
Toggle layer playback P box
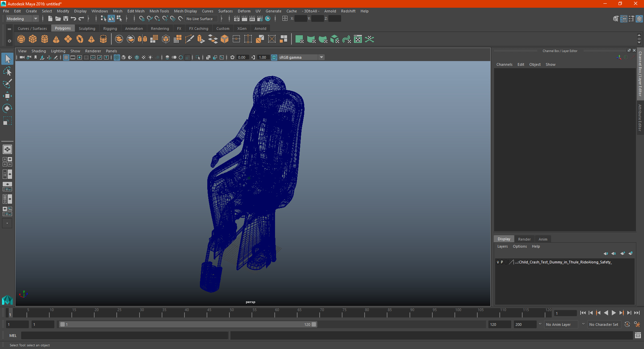coord(502,262)
